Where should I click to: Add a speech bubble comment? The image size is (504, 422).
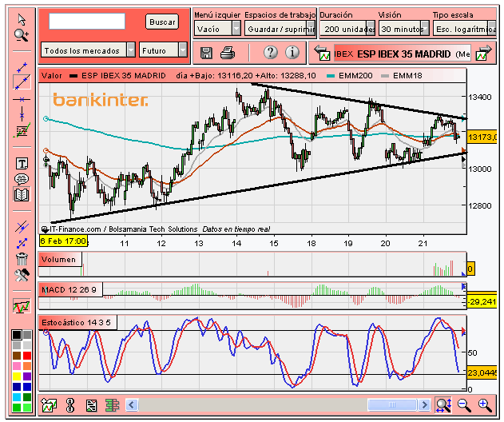coord(22,179)
